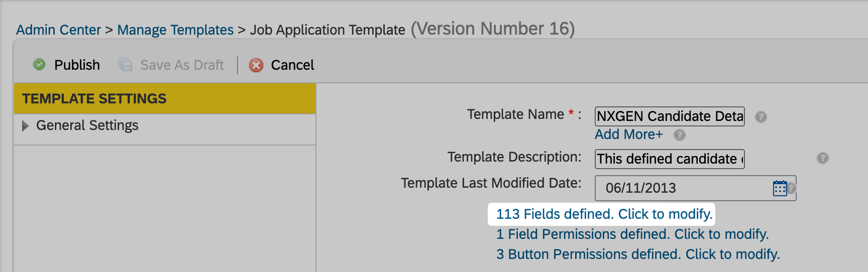
Task: Focus the Template Name text field
Action: (x=670, y=116)
